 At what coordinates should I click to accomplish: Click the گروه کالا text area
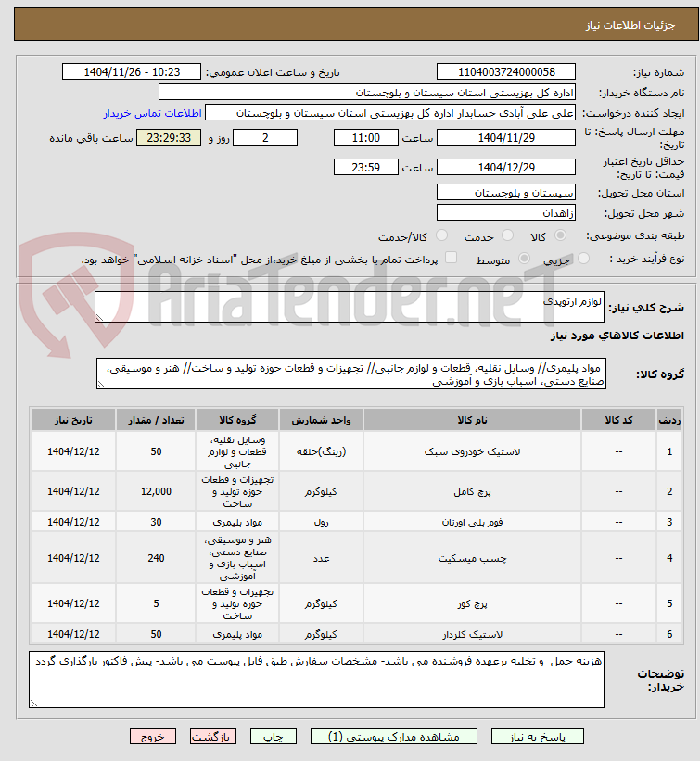point(351,374)
